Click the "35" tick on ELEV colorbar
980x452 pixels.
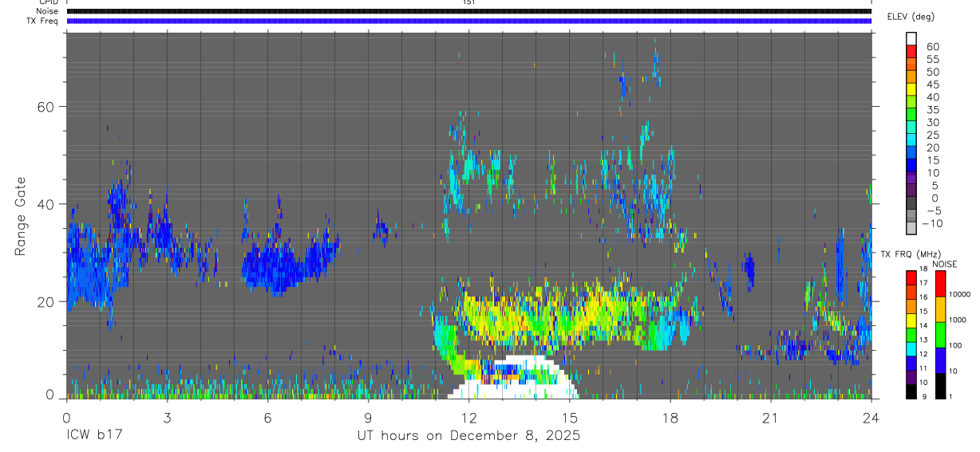(x=932, y=110)
